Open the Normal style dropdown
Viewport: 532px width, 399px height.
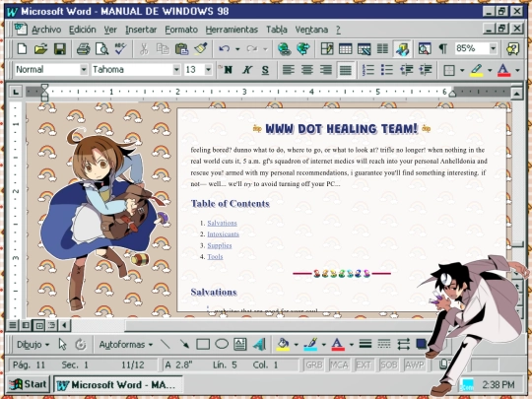84,70
